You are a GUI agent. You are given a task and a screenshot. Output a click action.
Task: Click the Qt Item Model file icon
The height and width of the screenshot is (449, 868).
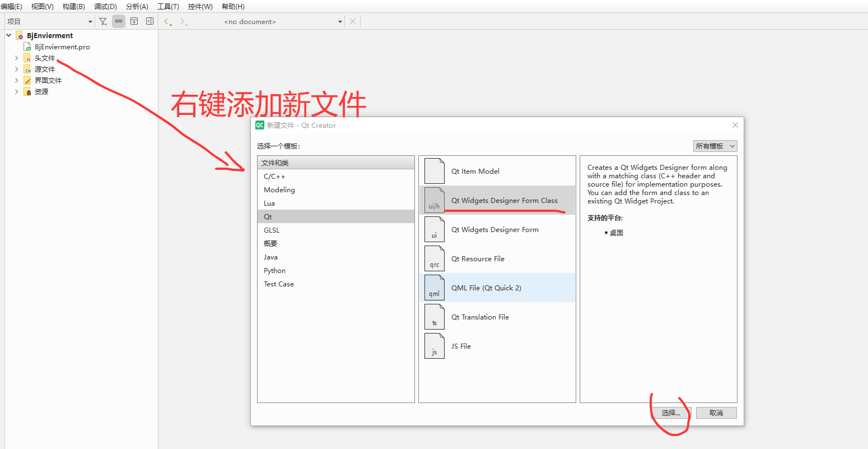[x=435, y=171]
